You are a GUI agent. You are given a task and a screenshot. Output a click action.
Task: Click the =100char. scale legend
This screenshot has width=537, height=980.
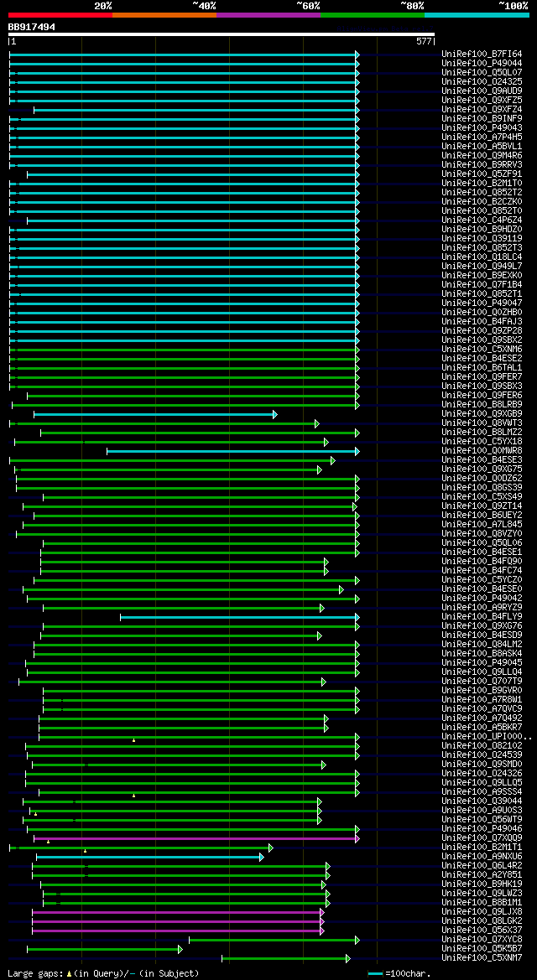399,973
